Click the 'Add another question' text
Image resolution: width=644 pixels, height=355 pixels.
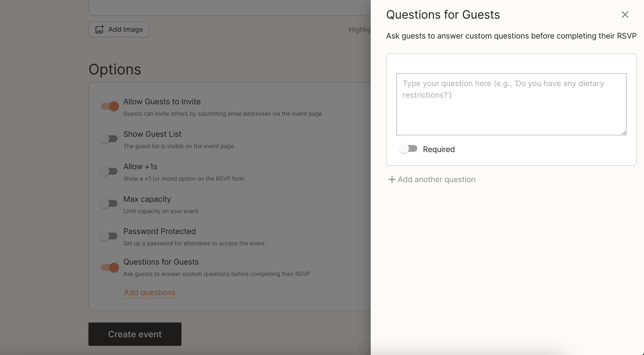(436, 179)
